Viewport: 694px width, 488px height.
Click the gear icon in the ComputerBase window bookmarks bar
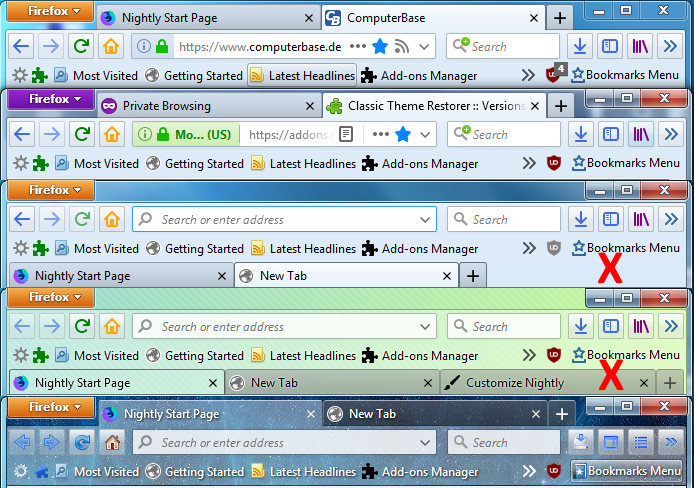(x=19, y=75)
